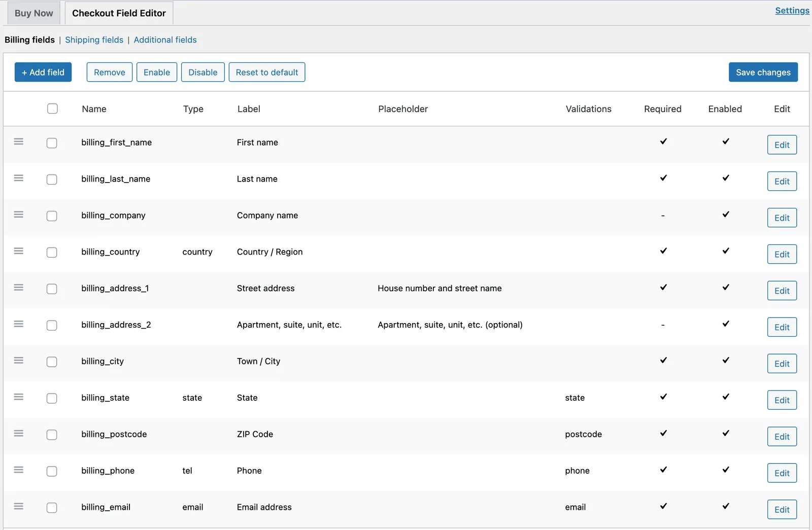812x530 pixels.
Task: Click drag handle for billing_company row
Action: (19, 215)
